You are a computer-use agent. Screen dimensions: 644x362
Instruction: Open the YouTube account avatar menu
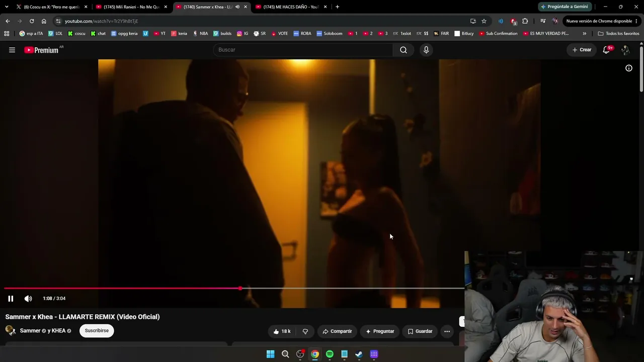625,50
